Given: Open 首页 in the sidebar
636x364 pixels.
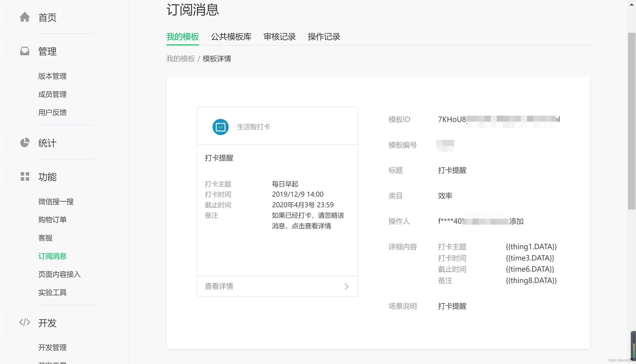Looking at the screenshot, I should pyautogui.click(x=47, y=17).
